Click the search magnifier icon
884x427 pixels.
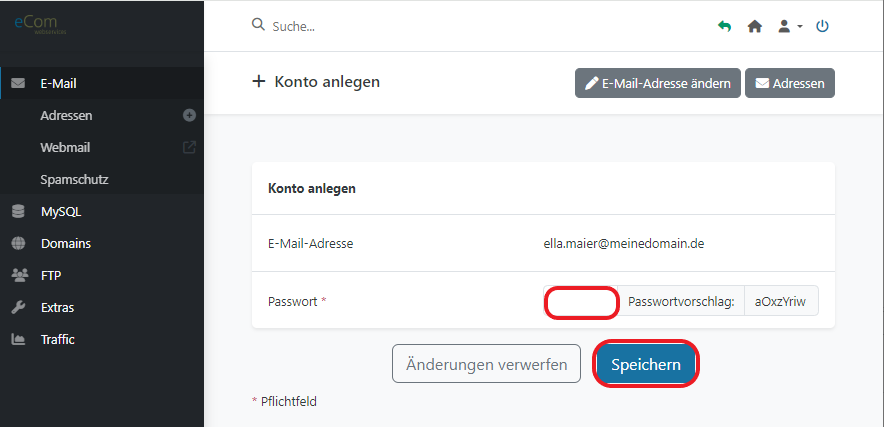[x=258, y=25]
